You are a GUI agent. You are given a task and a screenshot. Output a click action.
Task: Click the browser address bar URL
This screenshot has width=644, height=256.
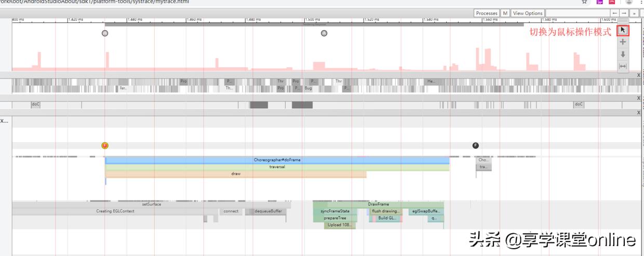tap(95, 2)
